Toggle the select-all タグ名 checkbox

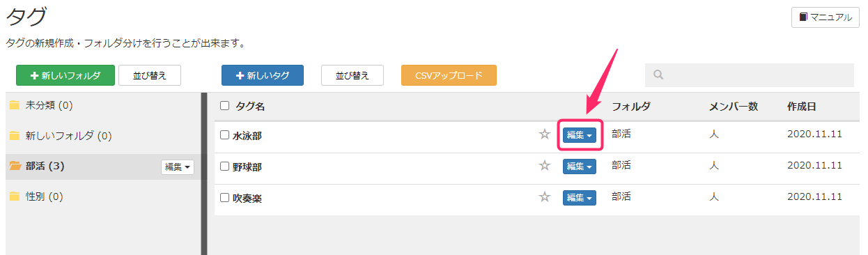coord(224,106)
